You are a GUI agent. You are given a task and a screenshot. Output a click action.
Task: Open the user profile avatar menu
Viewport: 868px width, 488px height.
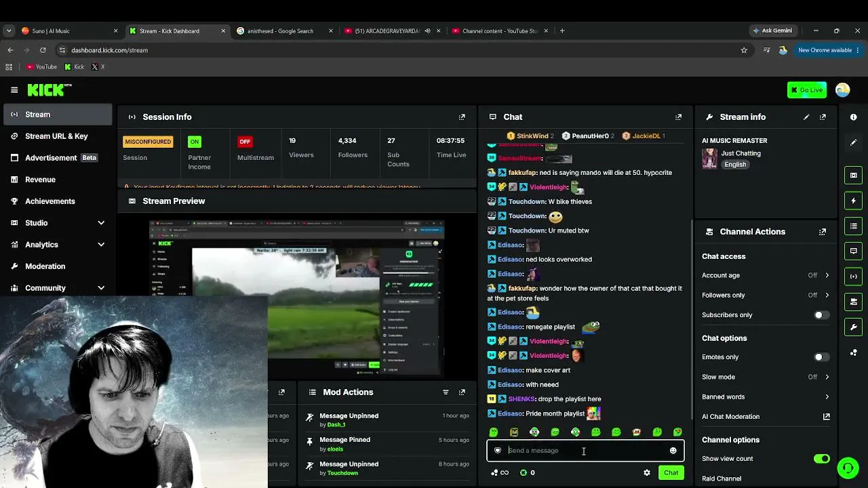click(843, 89)
